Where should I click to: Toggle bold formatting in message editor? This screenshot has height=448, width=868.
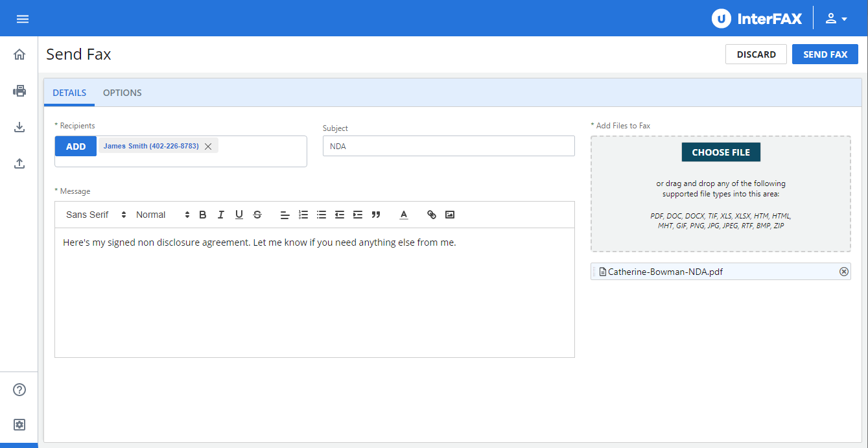pyautogui.click(x=203, y=215)
